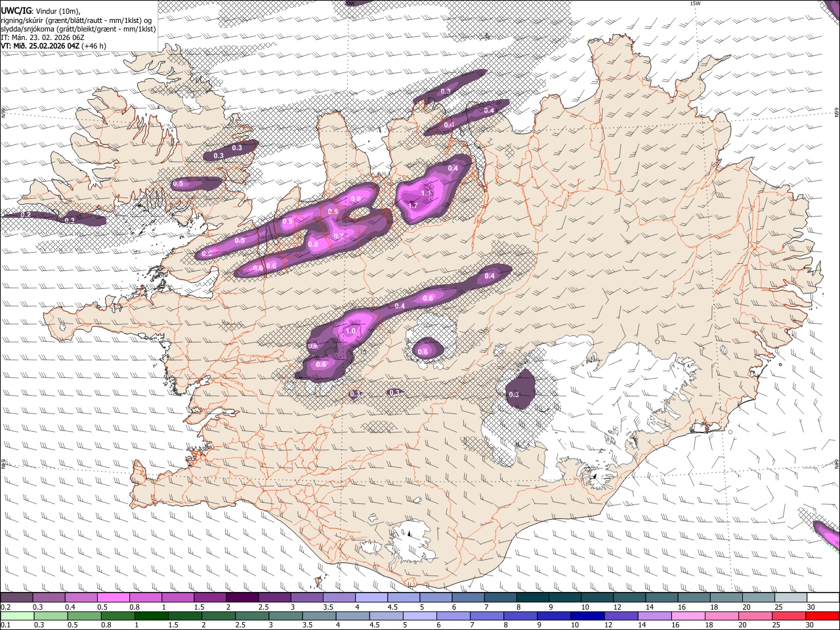Viewport: 840px width, 630px height.
Task: Select the light pink swatch labeled 16 in lower legend
Action: pos(688,616)
